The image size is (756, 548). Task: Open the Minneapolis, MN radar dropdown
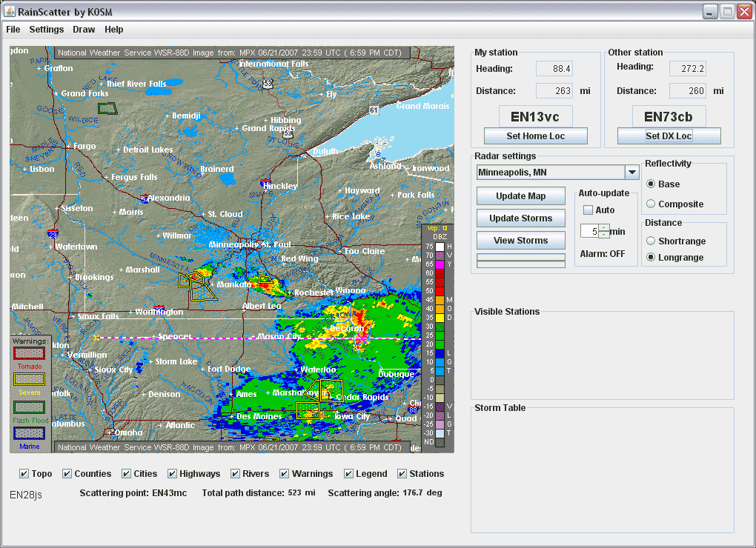631,173
